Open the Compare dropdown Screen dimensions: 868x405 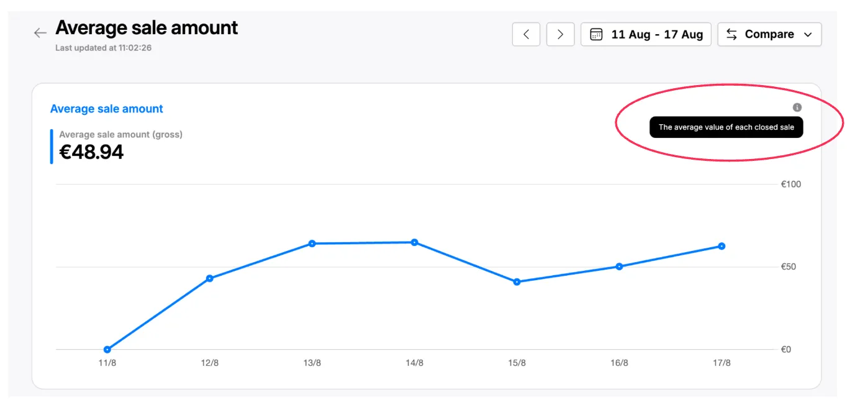(x=769, y=34)
